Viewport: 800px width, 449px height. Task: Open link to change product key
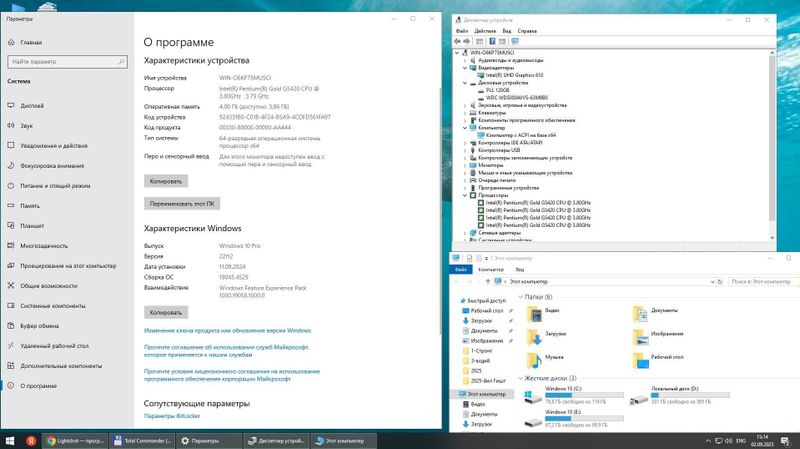(228, 331)
